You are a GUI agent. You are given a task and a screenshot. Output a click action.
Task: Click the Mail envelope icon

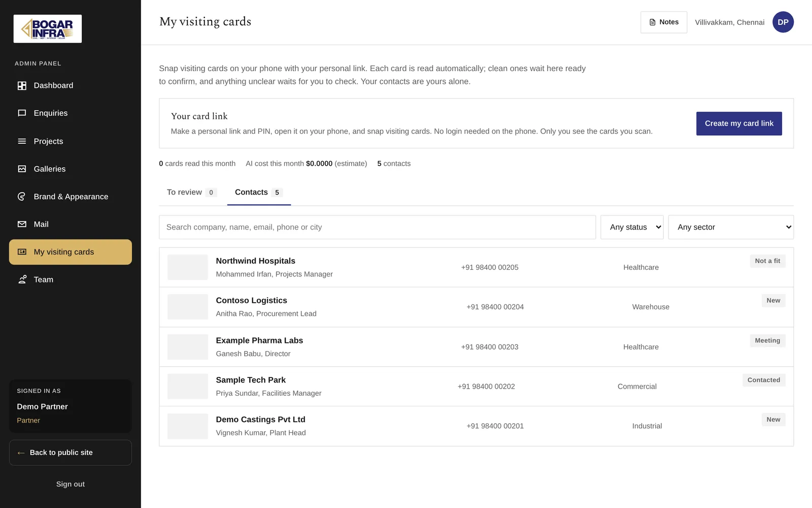click(22, 224)
